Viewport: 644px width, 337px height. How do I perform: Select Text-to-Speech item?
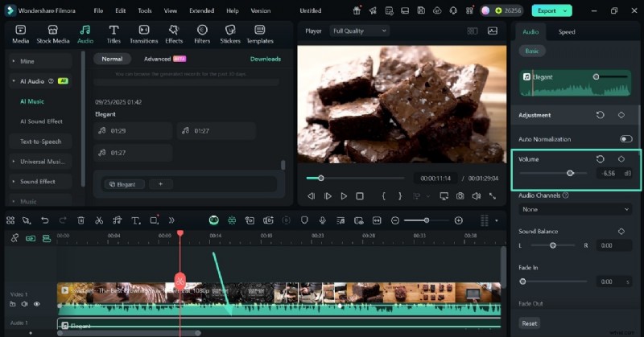(x=40, y=142)
